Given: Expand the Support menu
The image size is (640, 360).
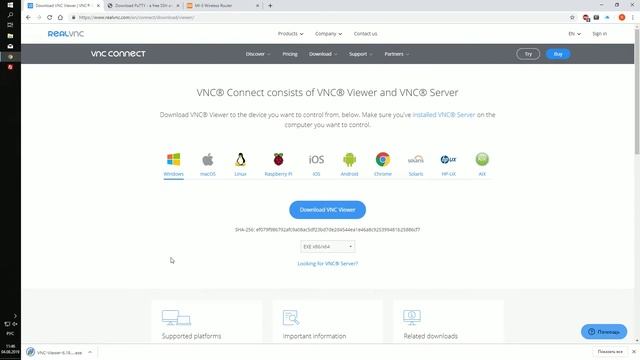Looking at the screenshot, I should point(360,54).
